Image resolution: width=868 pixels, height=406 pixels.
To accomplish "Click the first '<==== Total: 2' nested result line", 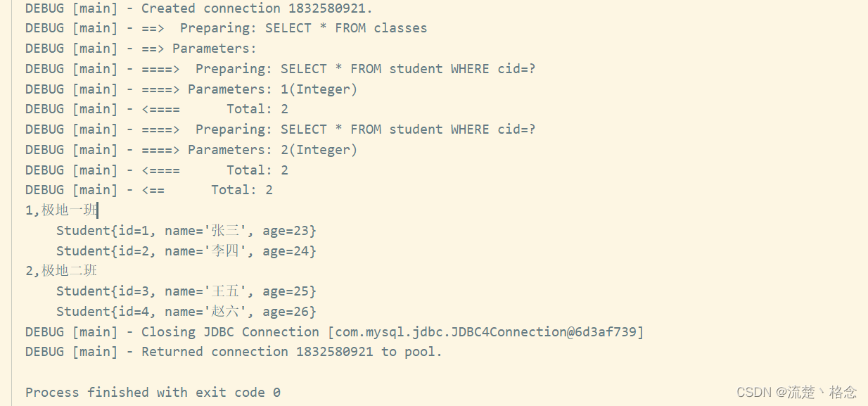I will pos(157,109).
